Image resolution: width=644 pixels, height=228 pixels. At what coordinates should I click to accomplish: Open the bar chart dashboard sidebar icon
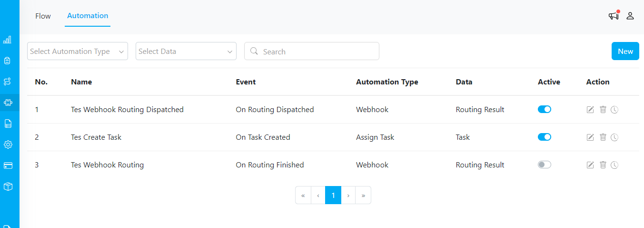(x=8, y=40)
